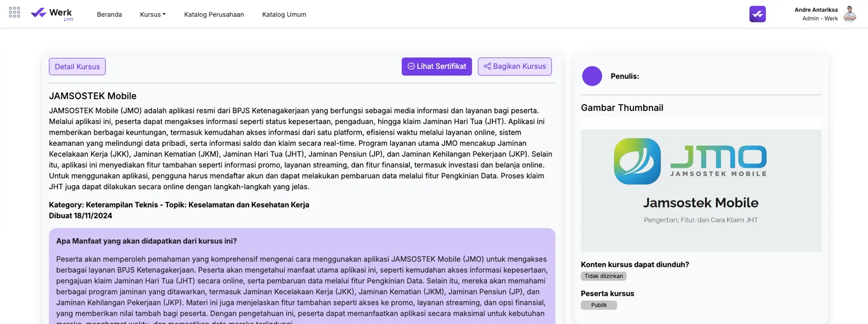Click the Tidak diizinkan badge

pyautogui.click(x=603, y=276)
